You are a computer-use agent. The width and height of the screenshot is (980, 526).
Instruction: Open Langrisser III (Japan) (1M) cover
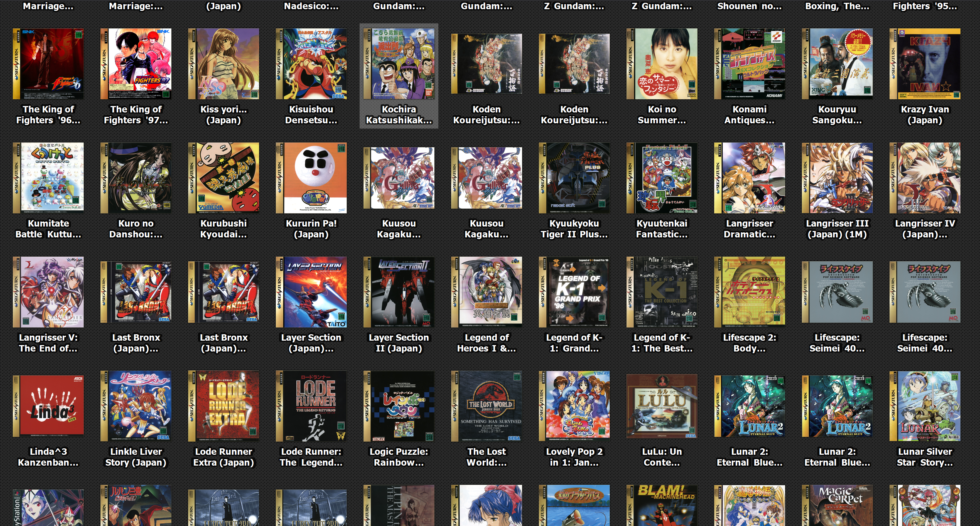[837, 178]
